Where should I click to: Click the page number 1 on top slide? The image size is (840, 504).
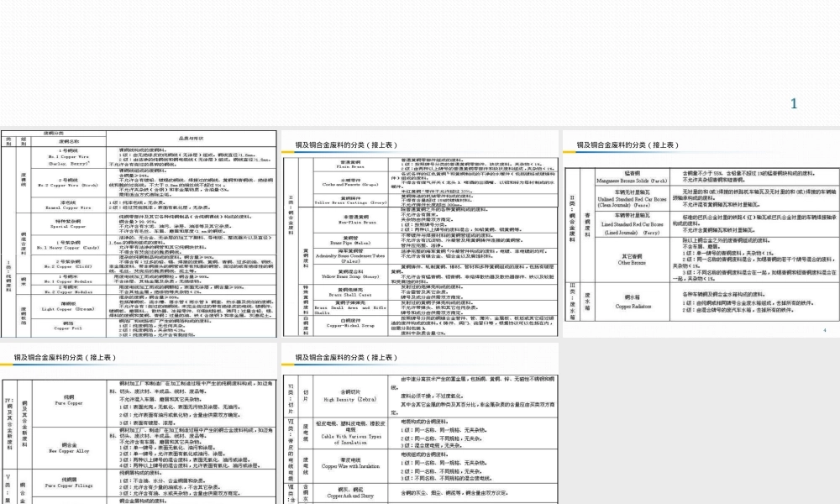coord(794,104)
